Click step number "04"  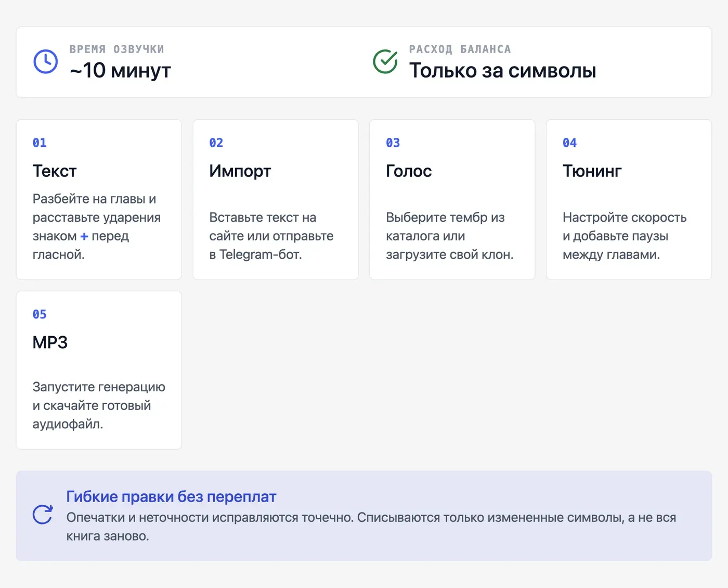[570, 143]
